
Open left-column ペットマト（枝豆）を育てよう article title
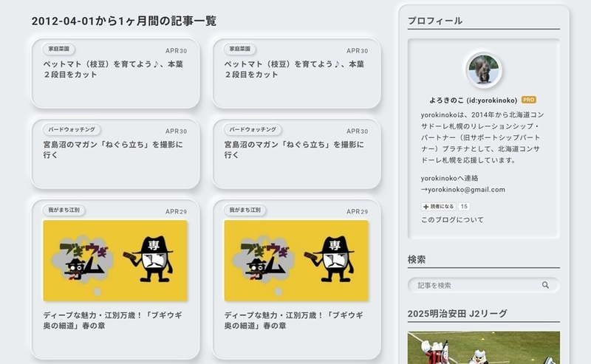(x=113, y=69)
